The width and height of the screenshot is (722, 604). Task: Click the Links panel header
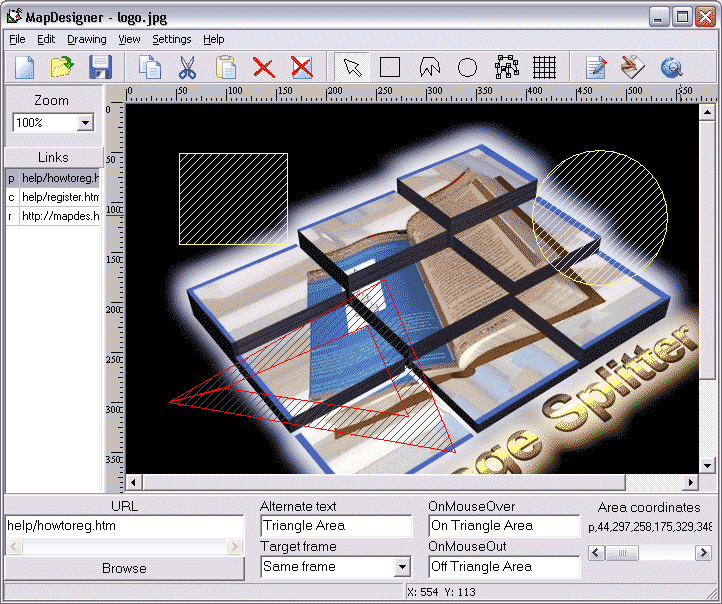point(53,157)
